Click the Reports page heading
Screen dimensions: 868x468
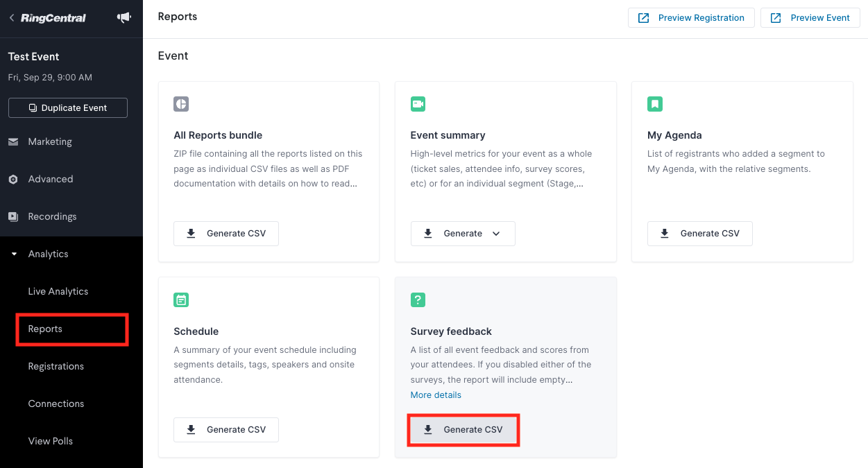pyautogui.click(x=178, y=17)
